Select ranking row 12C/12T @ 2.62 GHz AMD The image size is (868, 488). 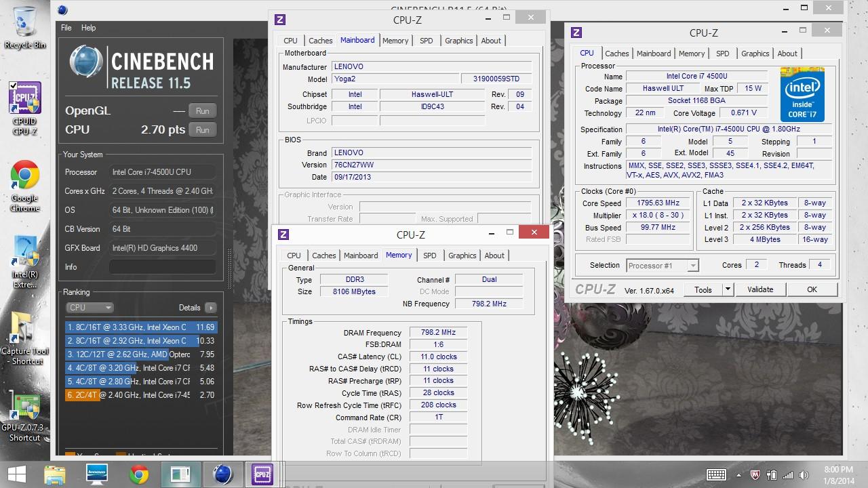pyautogui.click(x=141, y=354)
